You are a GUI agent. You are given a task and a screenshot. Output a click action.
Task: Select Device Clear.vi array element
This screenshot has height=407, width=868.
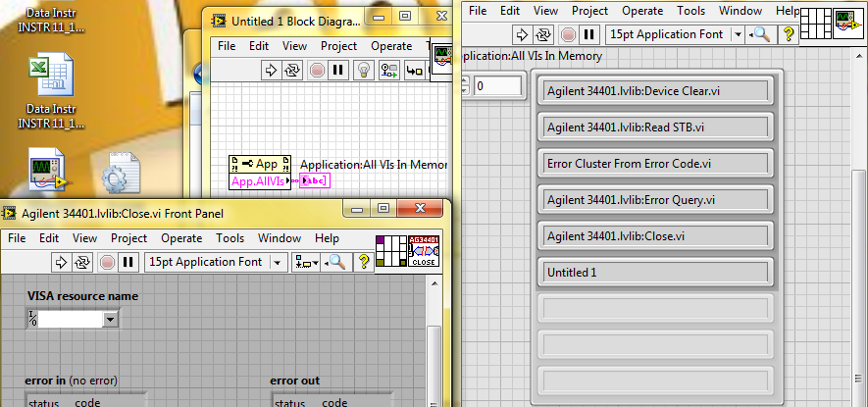click(x=655, y=91)
